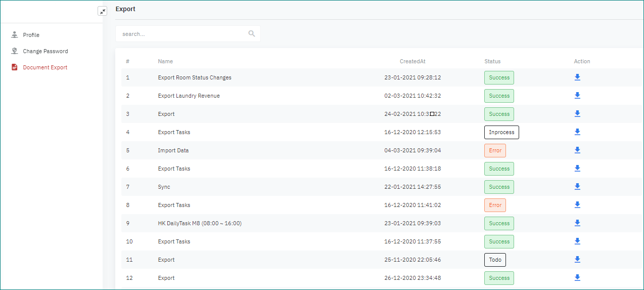
Task: Click the Status column header
Action: pyautogui.click(x=492, y=61)
